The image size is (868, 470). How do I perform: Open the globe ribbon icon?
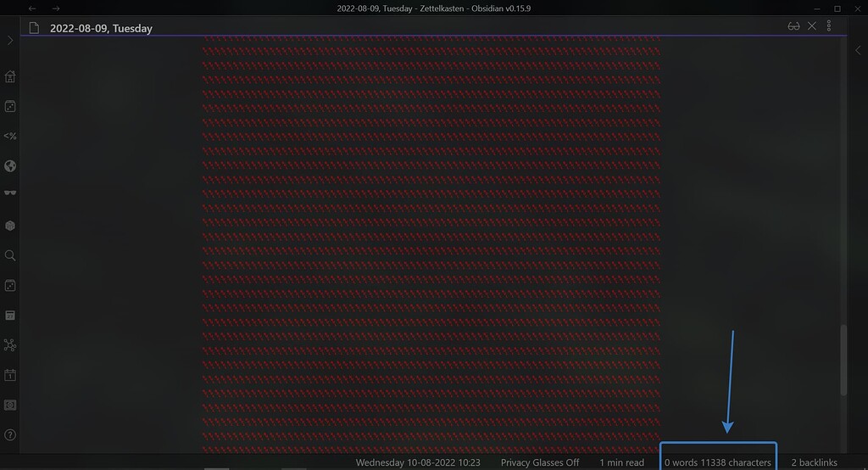10,165
